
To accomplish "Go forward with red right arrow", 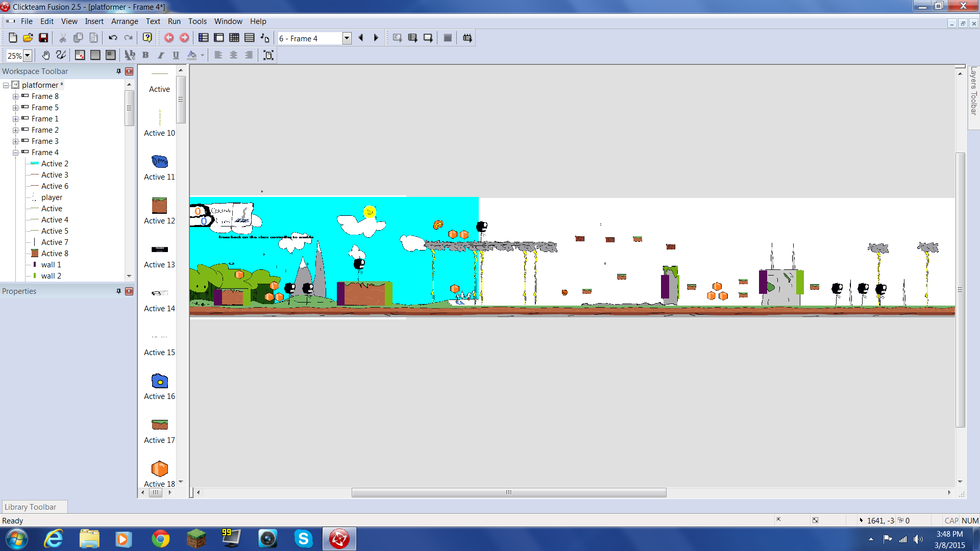I will 184,38.
